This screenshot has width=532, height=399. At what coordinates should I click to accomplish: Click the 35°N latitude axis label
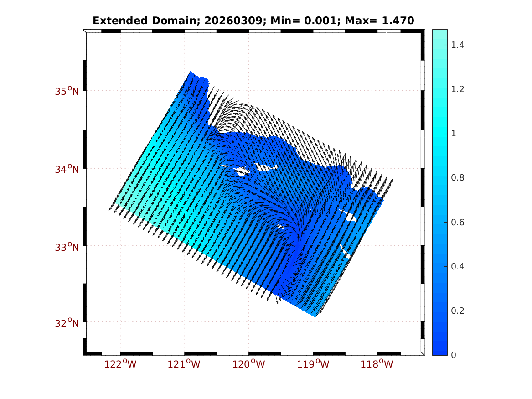coord(67,91)
